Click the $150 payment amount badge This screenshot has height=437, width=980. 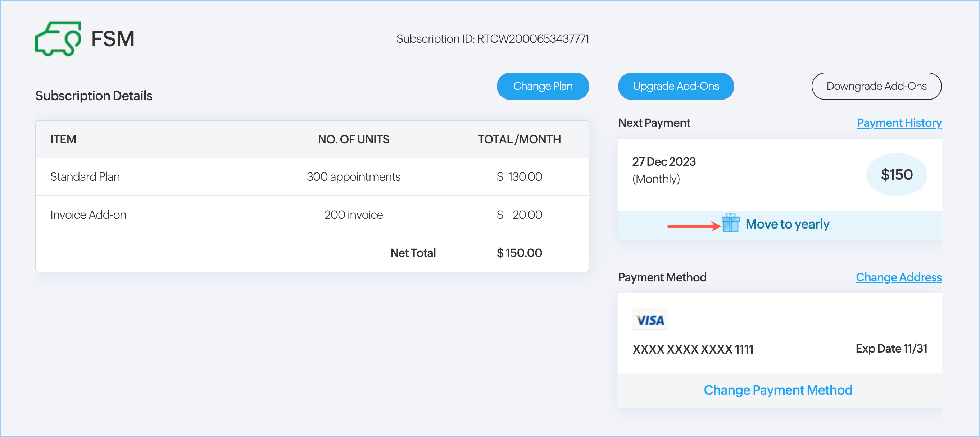click(896, 174)
